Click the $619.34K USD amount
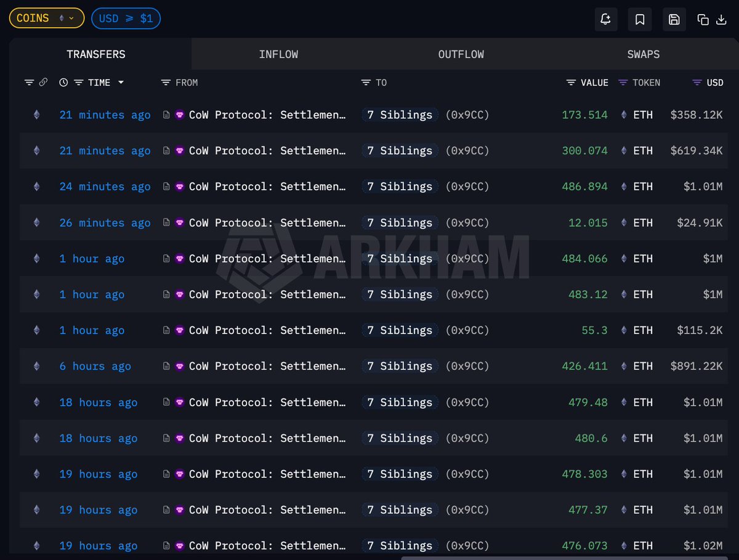The height and width of the screenshot is (560, 739). (697, 150)
